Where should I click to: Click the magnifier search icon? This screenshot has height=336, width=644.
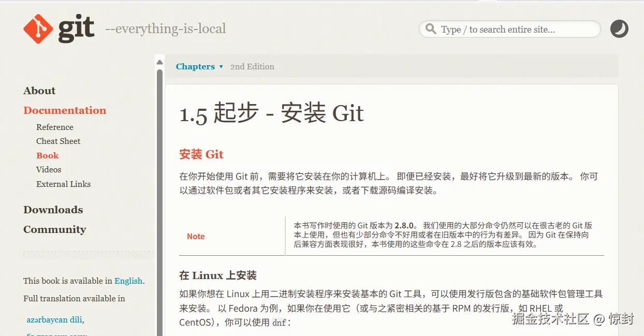point(430,29)
